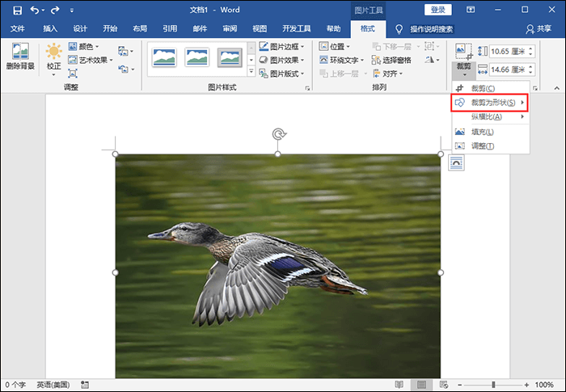Click the compress pictures icon

[73, 74]
